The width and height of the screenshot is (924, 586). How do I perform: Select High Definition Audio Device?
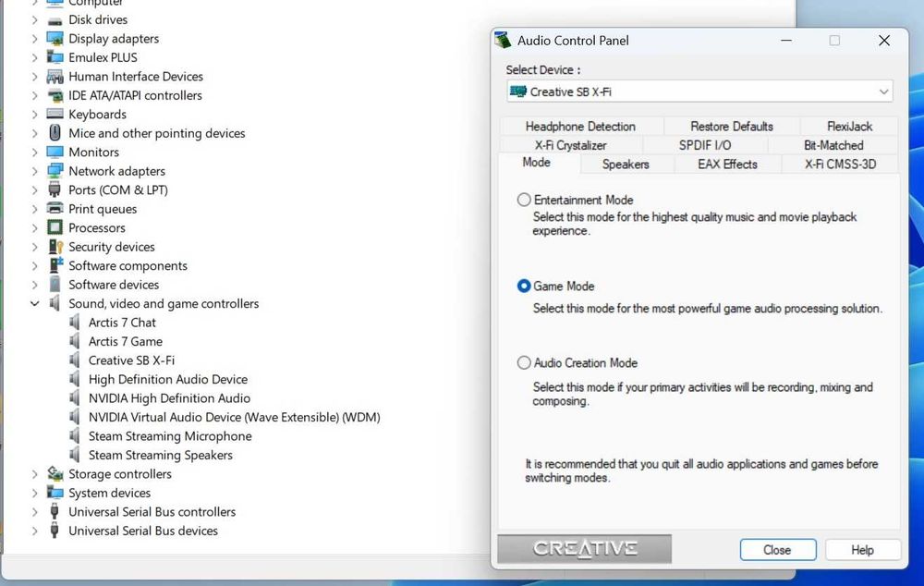click(168, 379)
